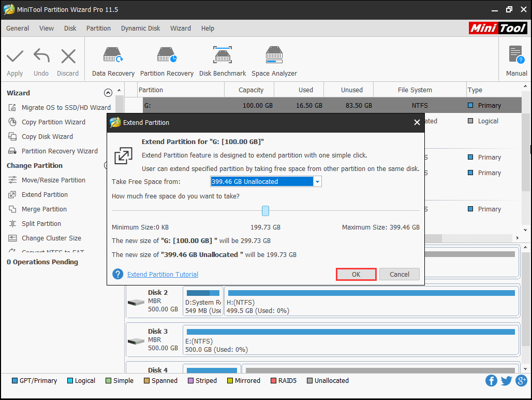Viewport: 532px width, 400px height.
Task: Open Google Plus share icon
Action: click(x=521, y=381)
